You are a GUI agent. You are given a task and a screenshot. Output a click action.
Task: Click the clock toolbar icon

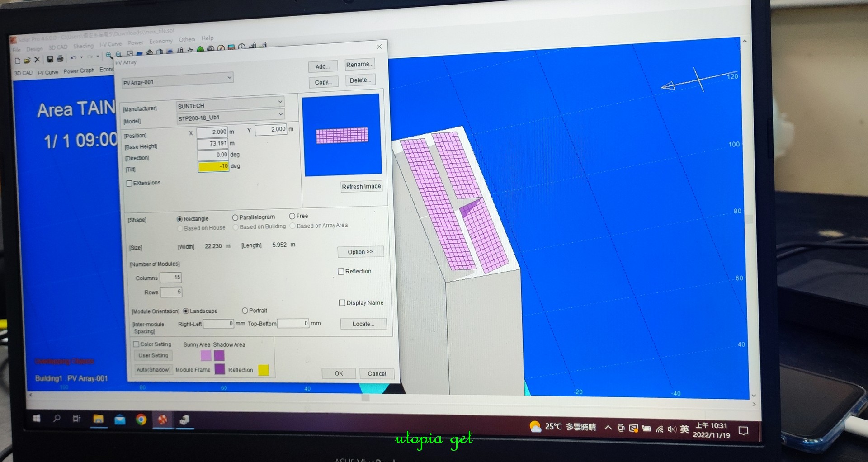(x=242, y=46)
